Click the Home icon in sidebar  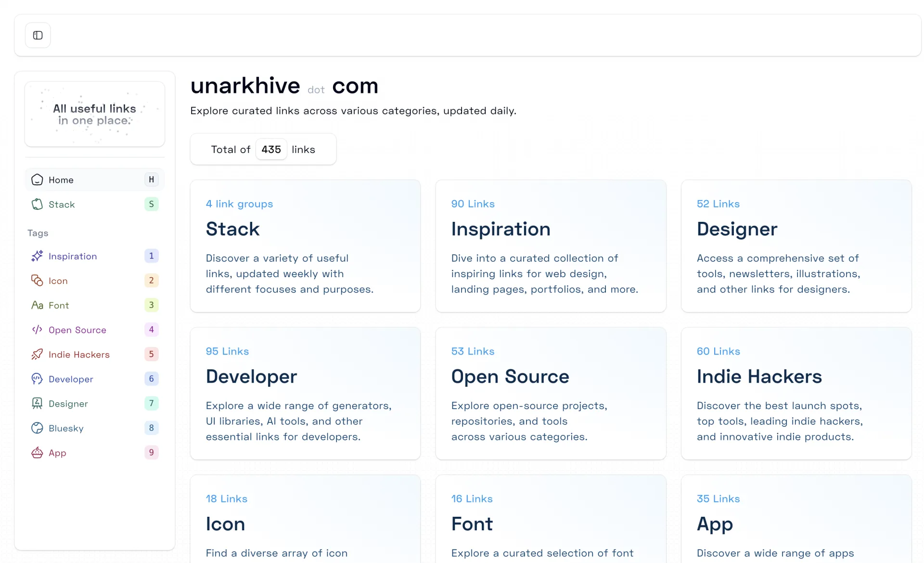tap(37, 180)
